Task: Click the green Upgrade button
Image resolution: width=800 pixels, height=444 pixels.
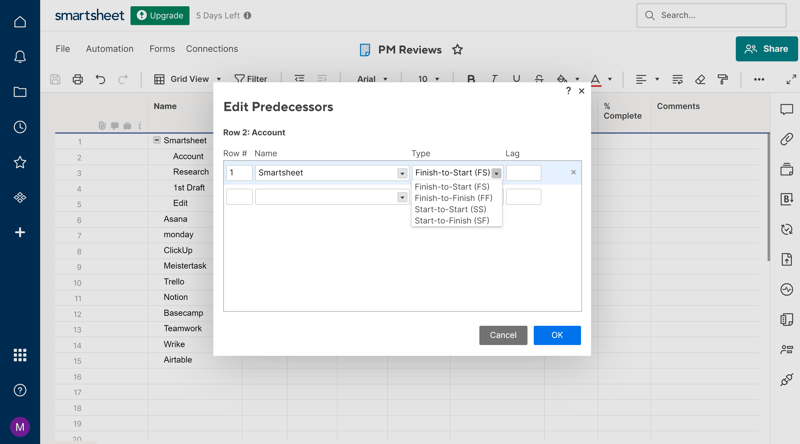Action: [160, 16]
